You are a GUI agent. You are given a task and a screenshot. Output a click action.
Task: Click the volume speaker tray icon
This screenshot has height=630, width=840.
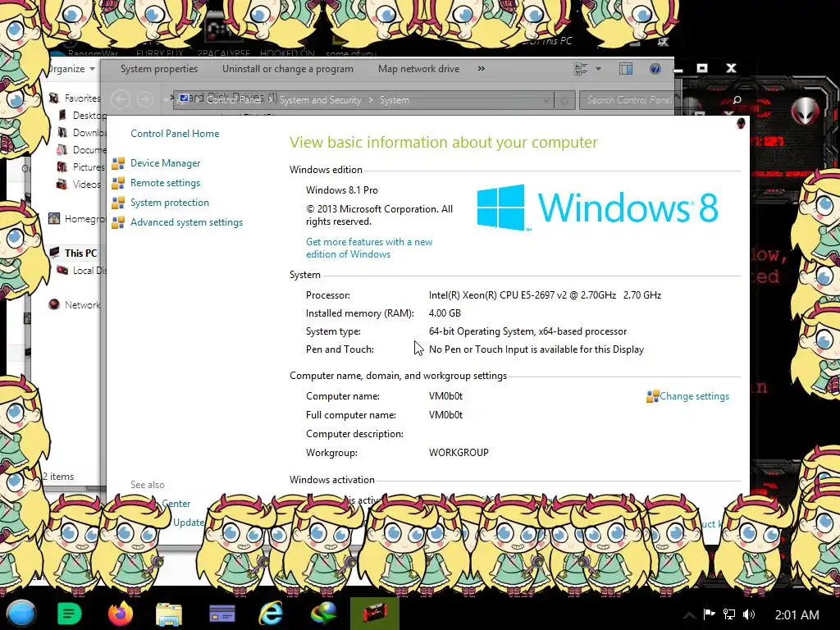[x=749, y=614]
